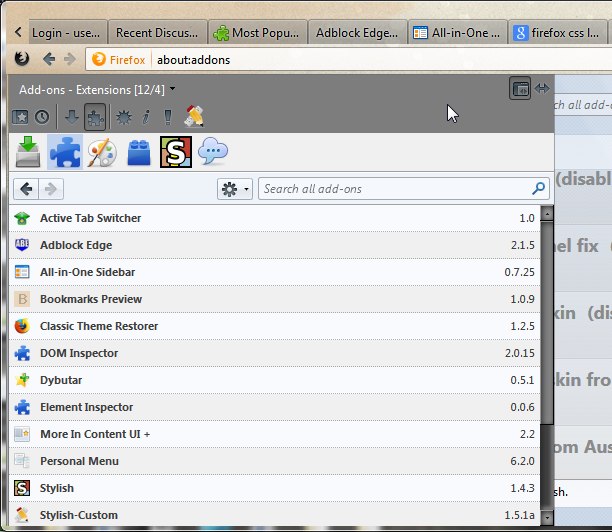
Task: Select More In Content UI + row
Action: click(x=274, y=434)
